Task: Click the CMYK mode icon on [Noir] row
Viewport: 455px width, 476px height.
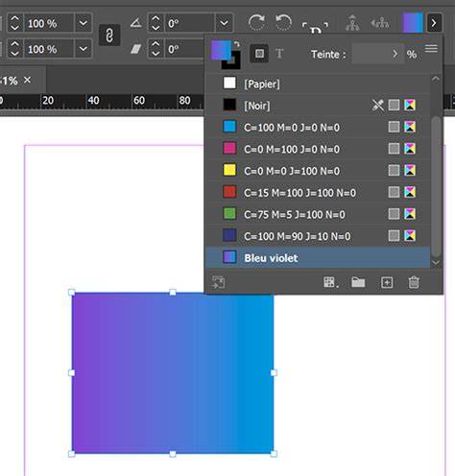Action: [410, 105]
